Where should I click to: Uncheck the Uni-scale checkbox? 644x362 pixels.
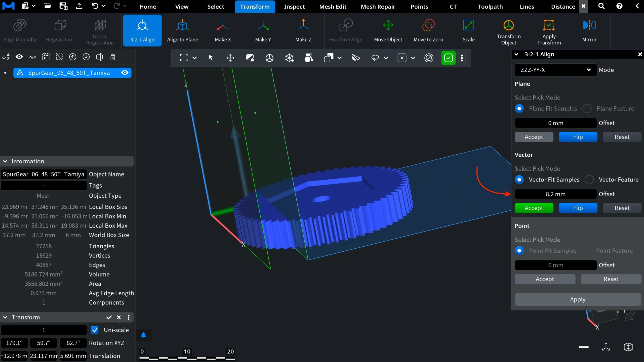[95, 330]
